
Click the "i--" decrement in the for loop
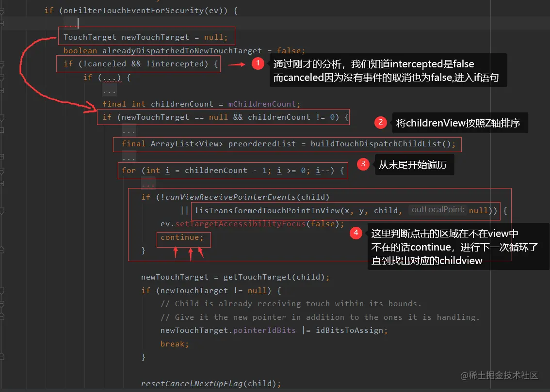(323, 171)
